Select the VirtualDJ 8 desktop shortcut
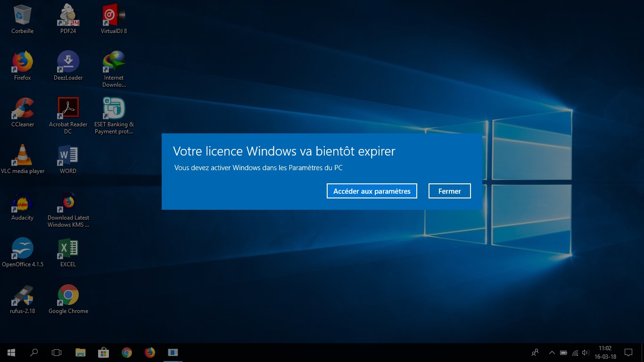Screen dimensions: 644x362 click(x=114, y=19)
